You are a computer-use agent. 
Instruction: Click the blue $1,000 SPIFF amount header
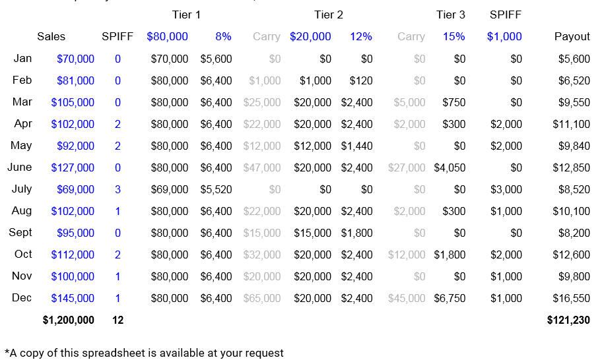click(504, 37)
